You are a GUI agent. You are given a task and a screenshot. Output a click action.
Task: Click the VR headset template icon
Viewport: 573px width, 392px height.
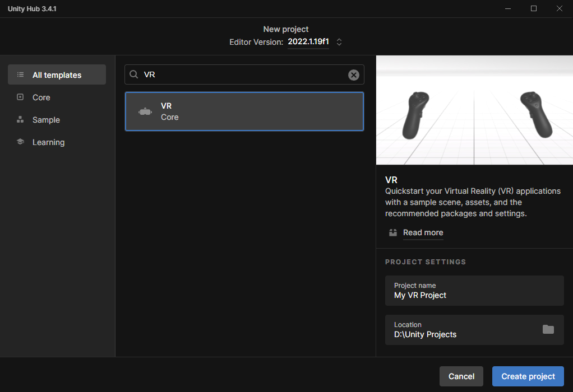pos(145,111)
